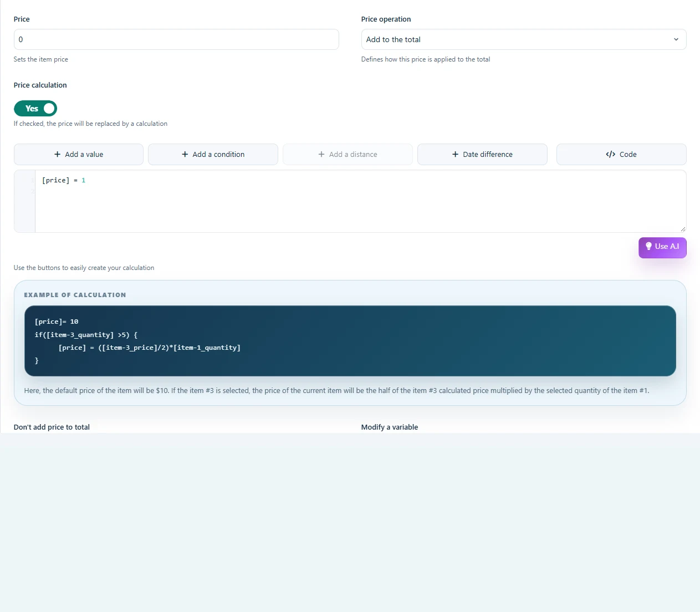Click the Use A.I button
The height and width of the screenshot is (612, 700).
pos(662,247)
